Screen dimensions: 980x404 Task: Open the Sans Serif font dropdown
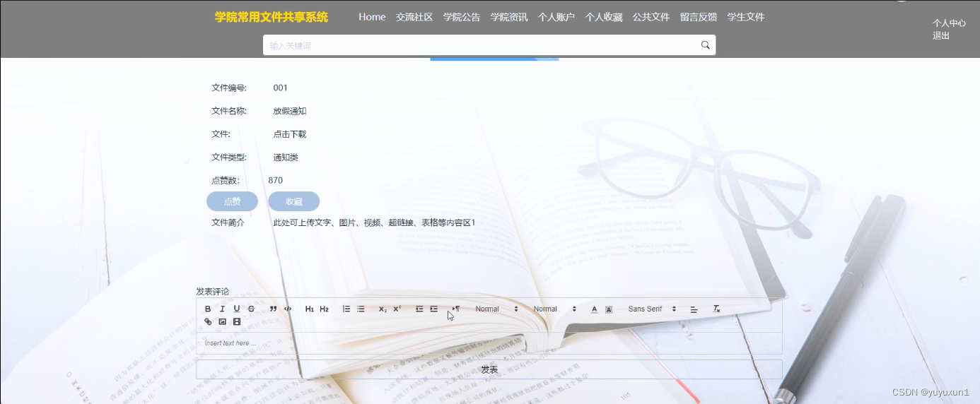652,309
